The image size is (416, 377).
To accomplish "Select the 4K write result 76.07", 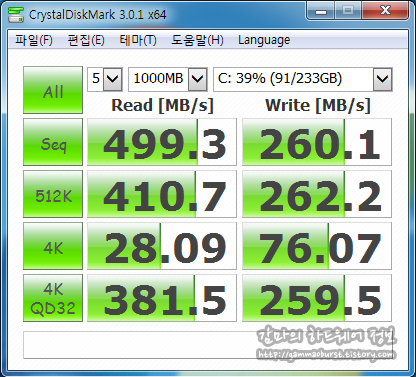I will [317, 246].
